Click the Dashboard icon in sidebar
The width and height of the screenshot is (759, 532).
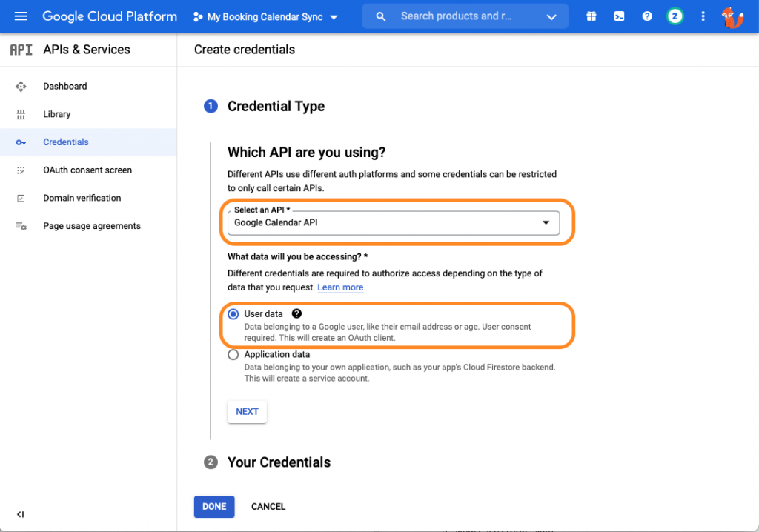[21, 87]
